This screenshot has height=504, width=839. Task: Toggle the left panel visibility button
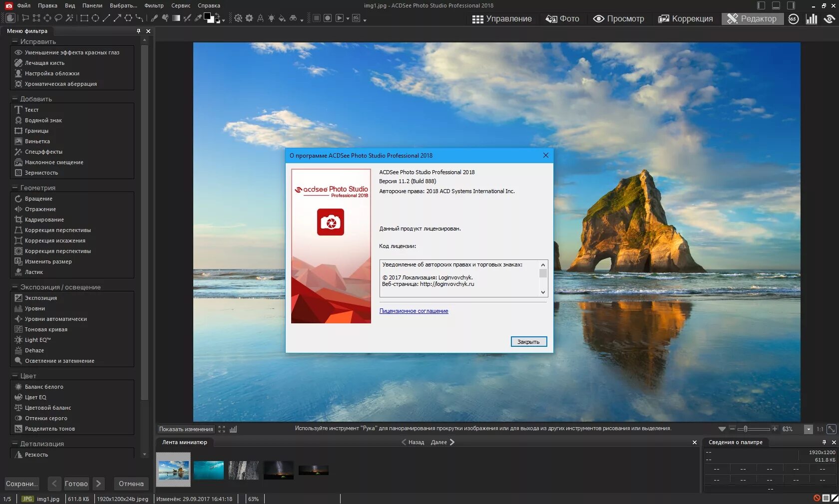pyautogui.click(x=761, y=5)
